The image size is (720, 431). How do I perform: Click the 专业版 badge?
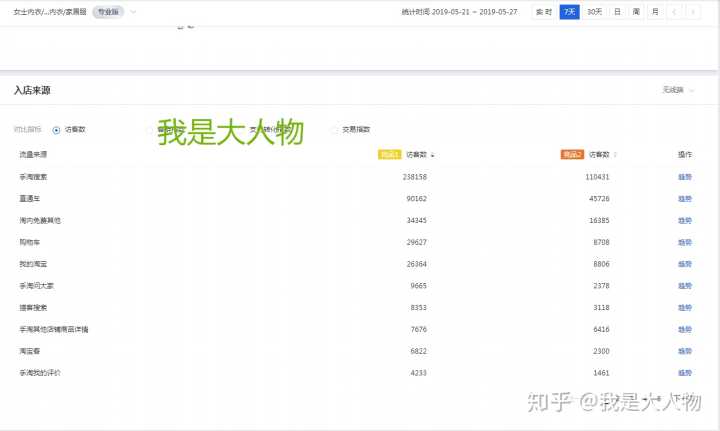[108, 12]
